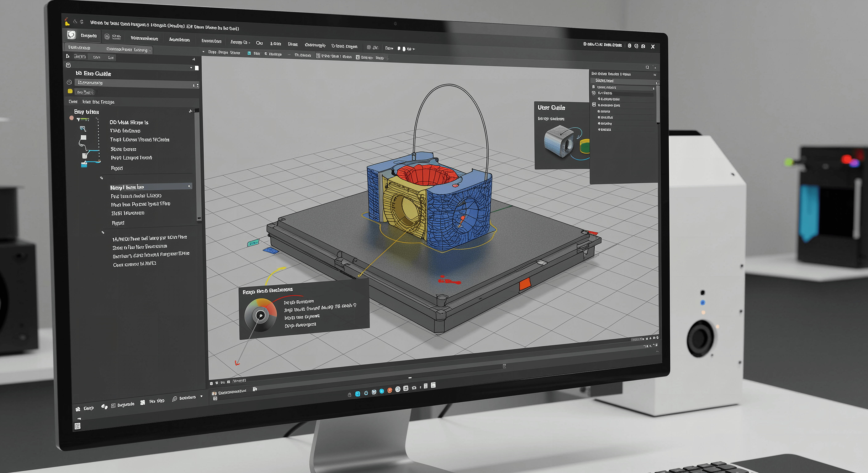Click the yellow rounded square in the left panel
Screen dimensions: 868x473
[x=70, y=91]
